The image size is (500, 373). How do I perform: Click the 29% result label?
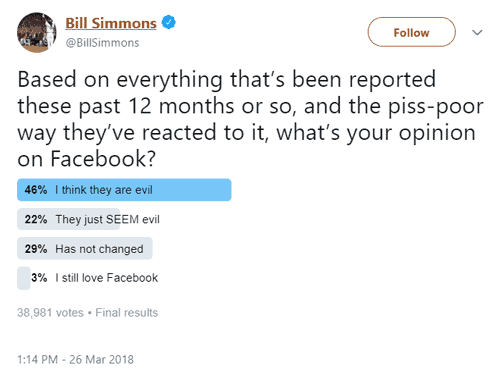click(36, 249)
